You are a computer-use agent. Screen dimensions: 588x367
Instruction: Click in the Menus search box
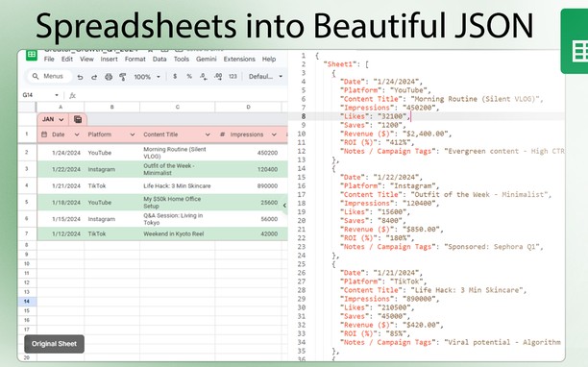tap(49, 76)
